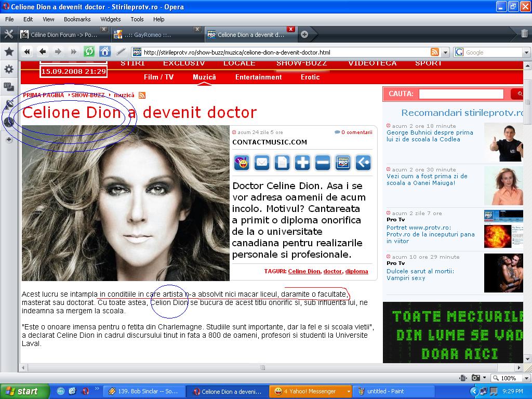Go to the Home page icon
The width and height of the screenshot is (532, 399).
pos(105,51)
